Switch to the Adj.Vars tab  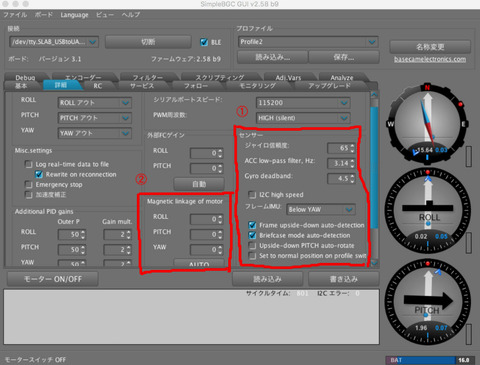click(x=289, y=77)
